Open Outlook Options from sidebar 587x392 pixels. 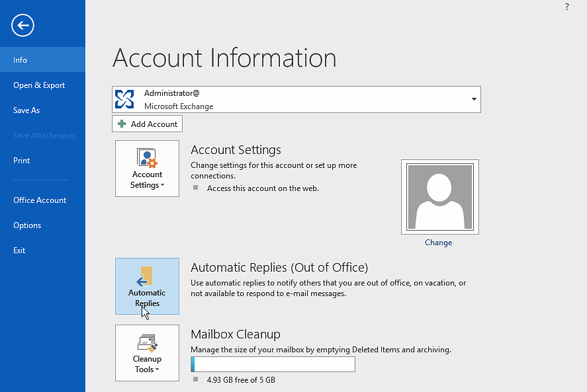click(27, 225)
